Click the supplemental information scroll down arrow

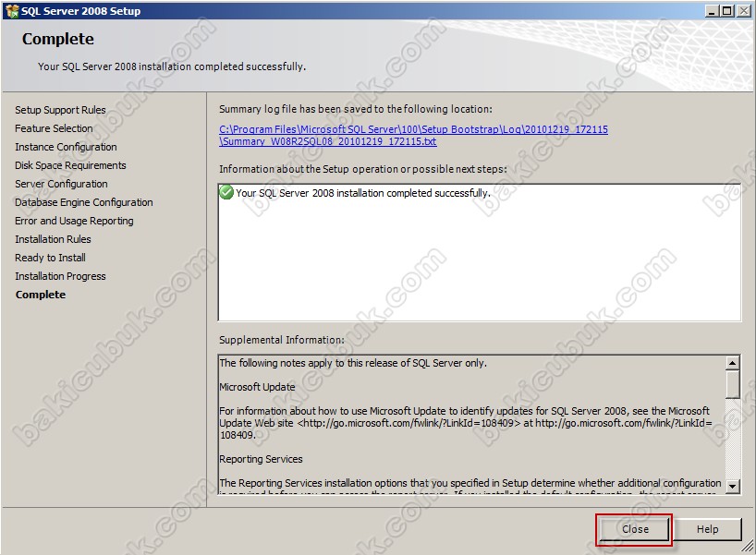point(732,486)
